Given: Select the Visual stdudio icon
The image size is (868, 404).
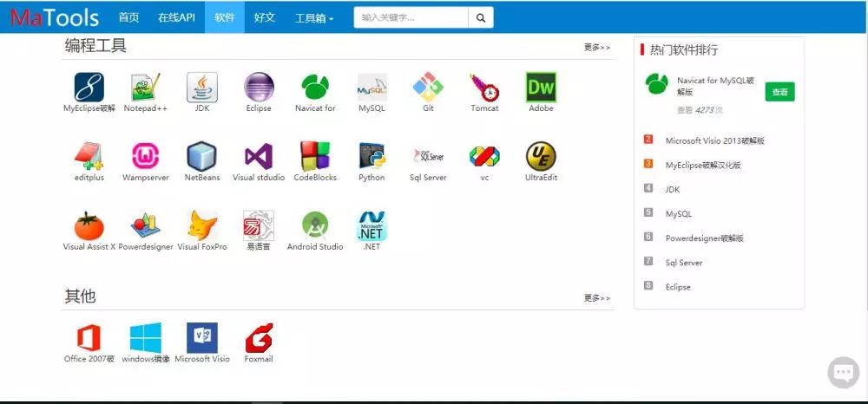Looking at the screenshot, I should coord(259,156).
